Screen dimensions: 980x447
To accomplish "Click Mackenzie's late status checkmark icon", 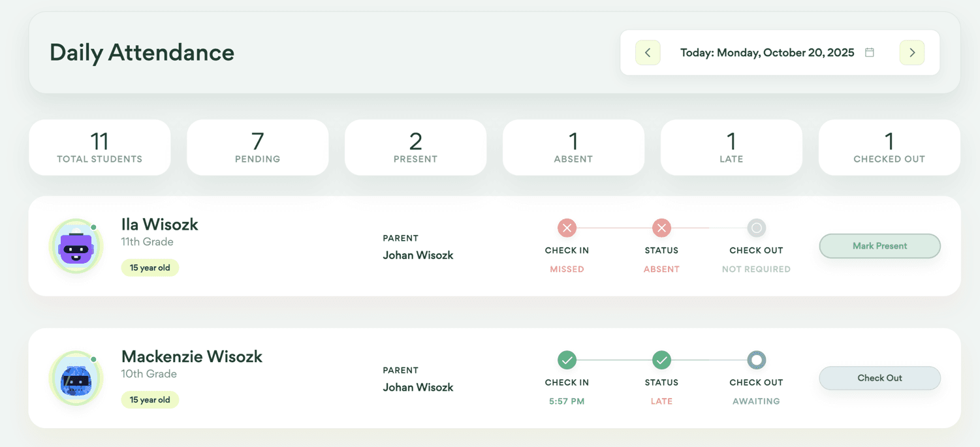I will click(x=661, y=360).
